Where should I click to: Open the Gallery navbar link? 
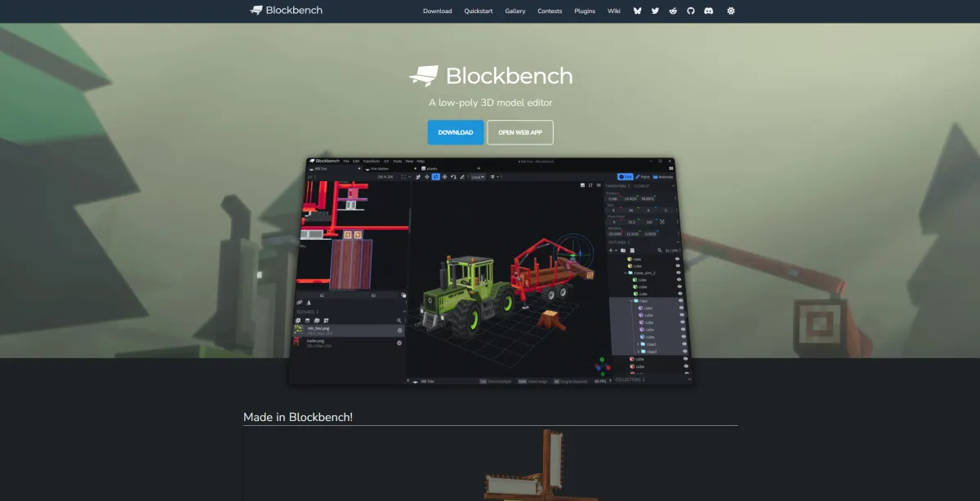[515, 11]
